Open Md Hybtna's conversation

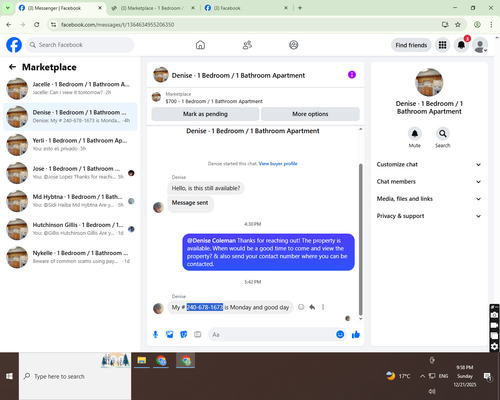70,201
